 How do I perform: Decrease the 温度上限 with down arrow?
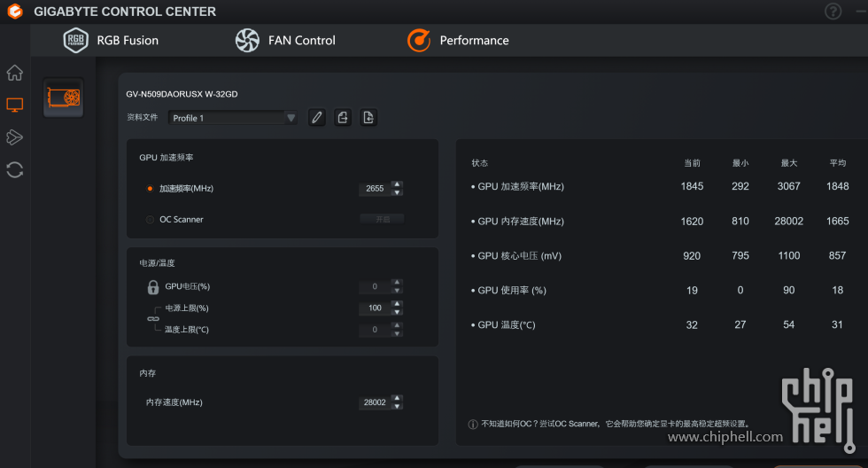click(397, 333)
